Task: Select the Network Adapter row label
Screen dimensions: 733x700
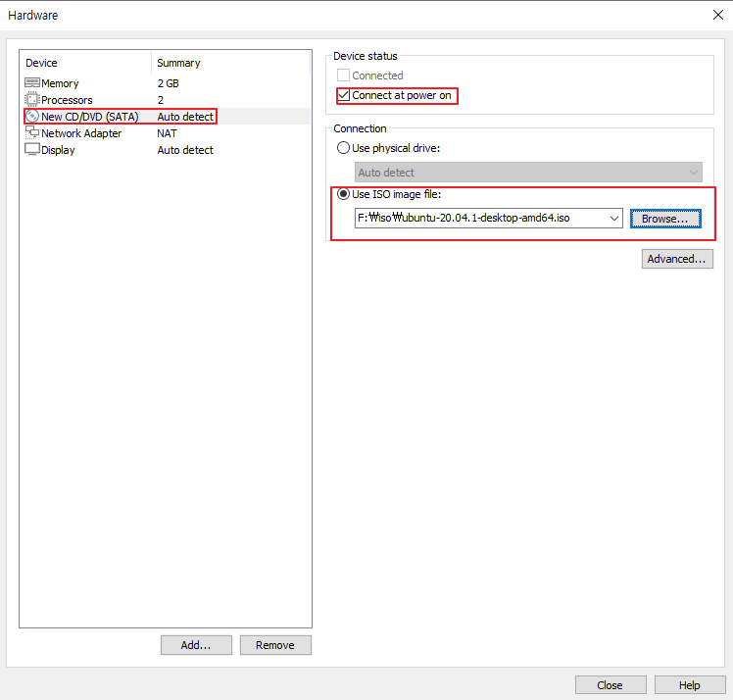Action: tap(81, 133)
